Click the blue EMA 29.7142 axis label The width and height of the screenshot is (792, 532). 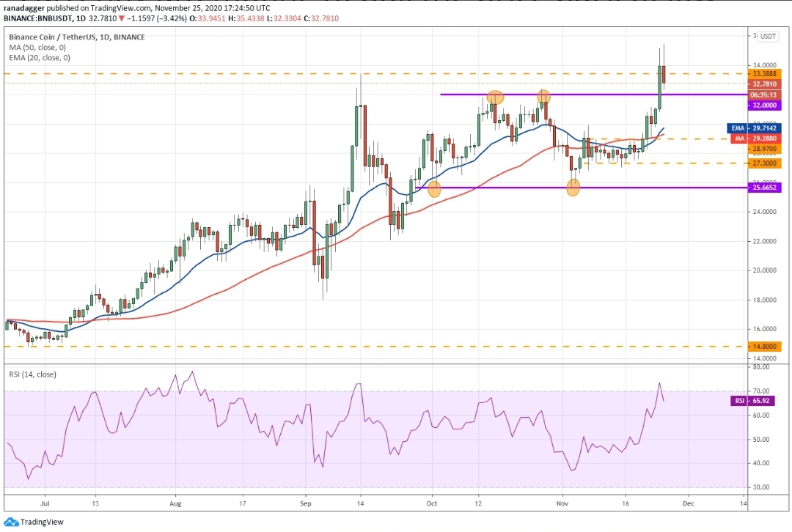754,128
